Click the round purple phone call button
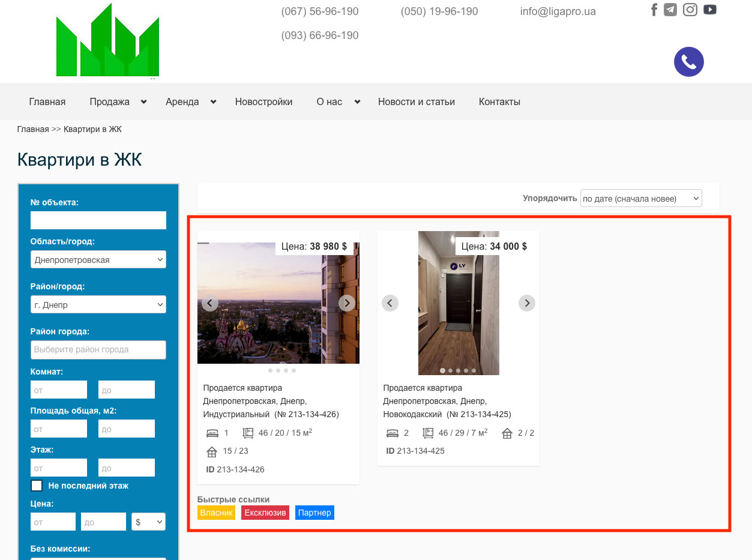 click(689, 62)
